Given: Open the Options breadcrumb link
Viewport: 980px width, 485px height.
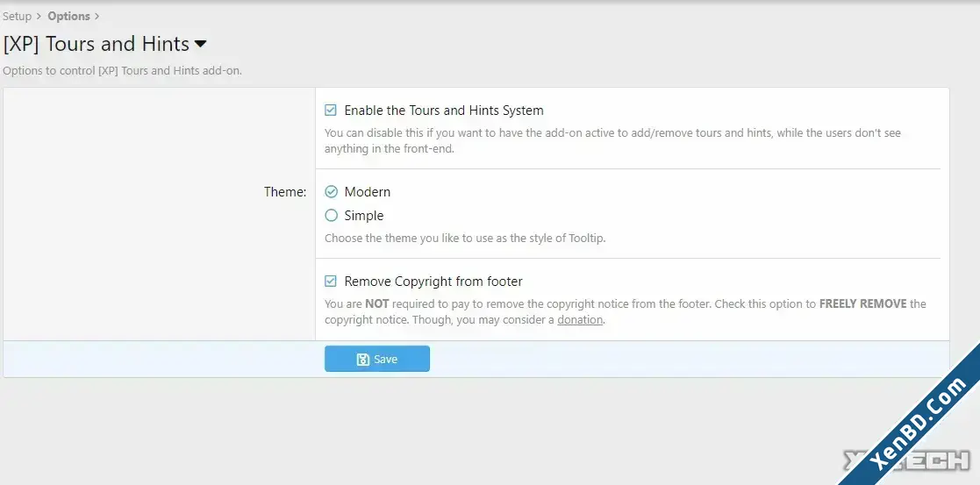Looking at the screenshot, I should click(x=68, y=17).
